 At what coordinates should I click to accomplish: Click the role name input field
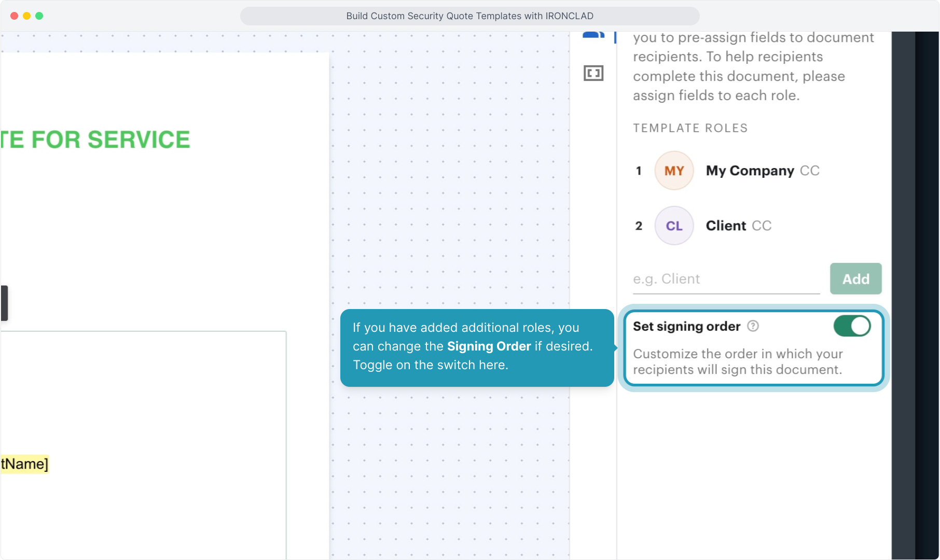726,279
